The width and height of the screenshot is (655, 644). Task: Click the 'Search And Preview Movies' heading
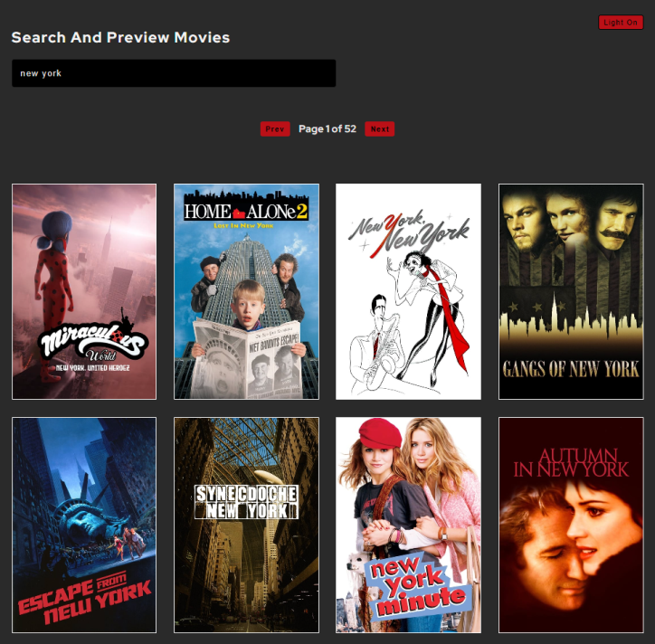[120, 38]
